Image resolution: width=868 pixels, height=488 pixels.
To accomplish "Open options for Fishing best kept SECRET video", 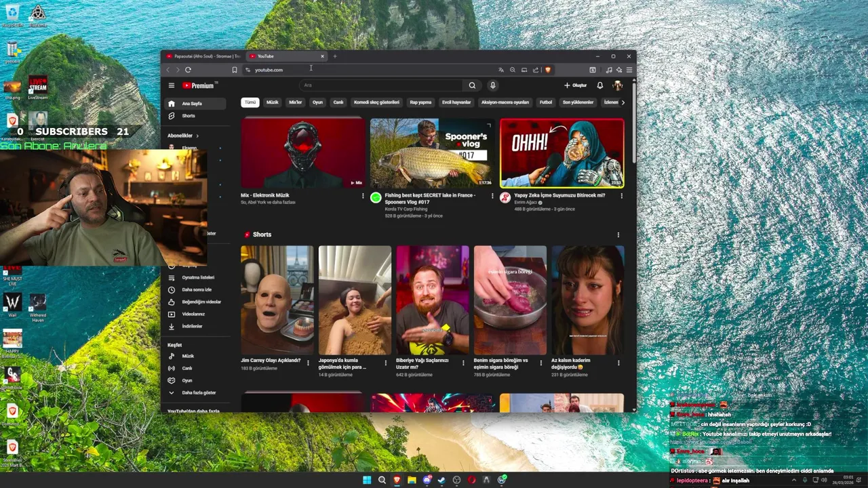I will (492, 196).
